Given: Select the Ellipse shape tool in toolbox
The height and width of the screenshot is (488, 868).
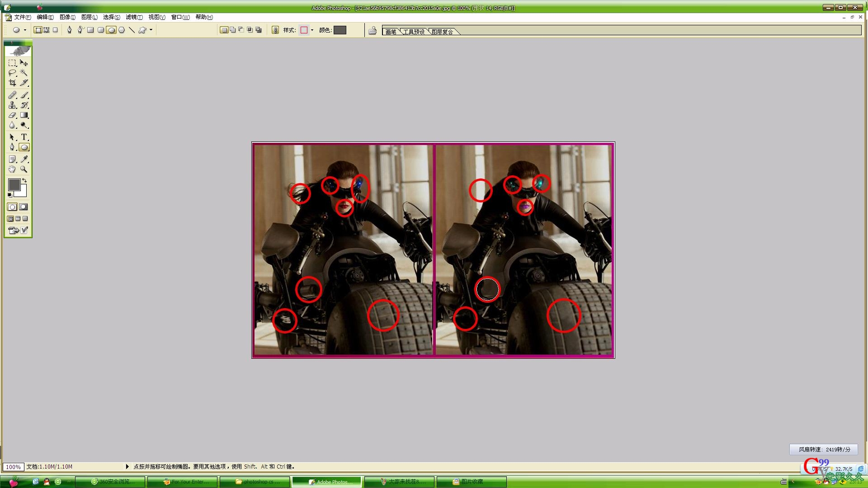Looking at the screenshot, I should point(24,147).
